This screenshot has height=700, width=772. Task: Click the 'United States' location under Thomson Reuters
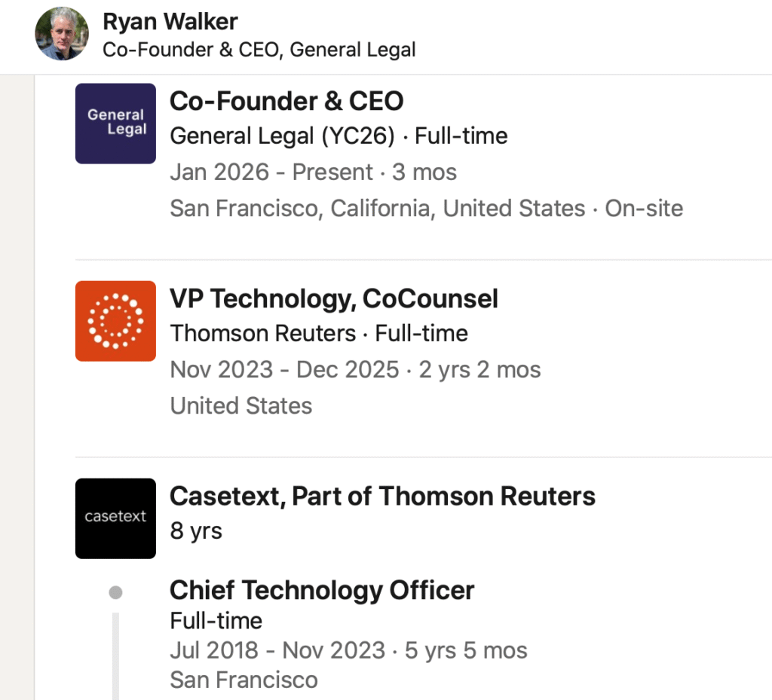[241, 405]
